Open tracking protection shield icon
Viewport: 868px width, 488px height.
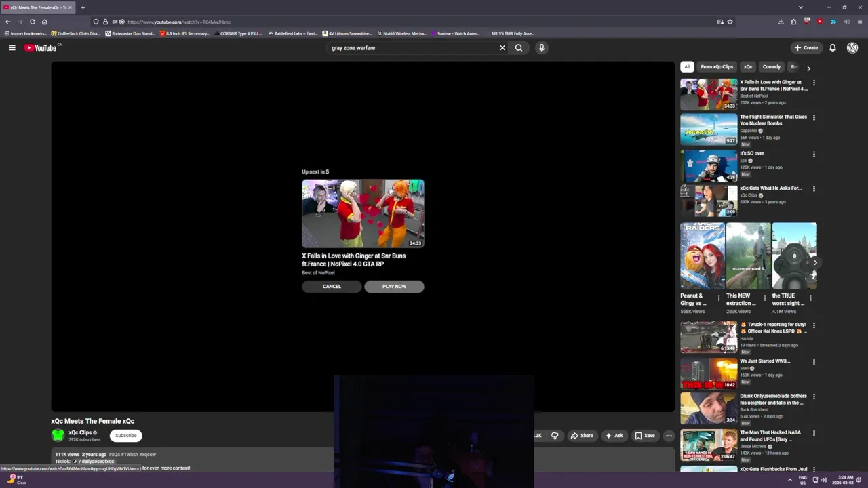(96, 22)
